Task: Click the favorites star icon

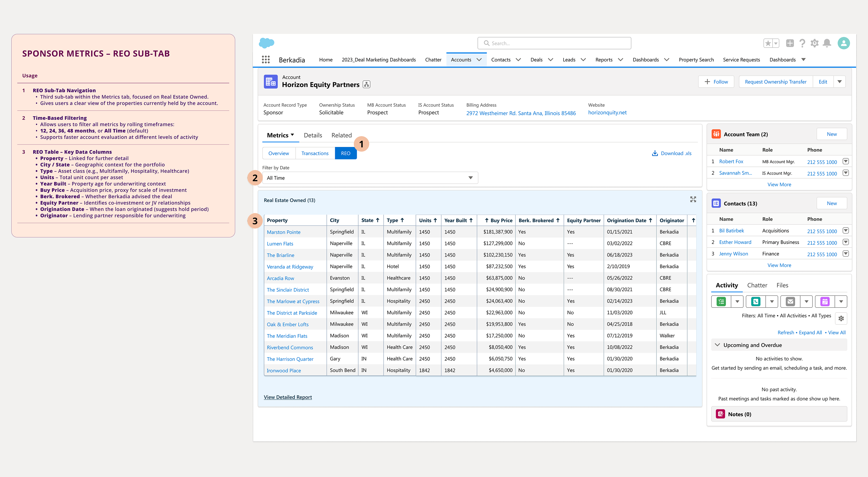Action: click(x=768, y=43)
